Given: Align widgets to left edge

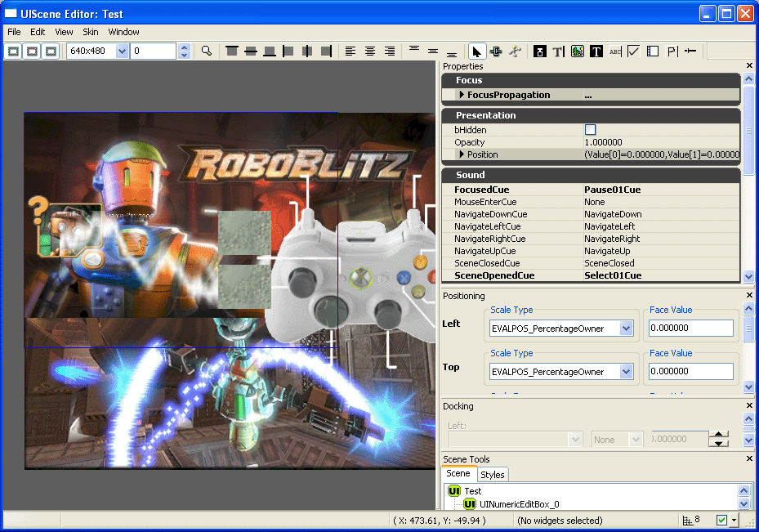Looking at the screenshot, I should 288,51.
